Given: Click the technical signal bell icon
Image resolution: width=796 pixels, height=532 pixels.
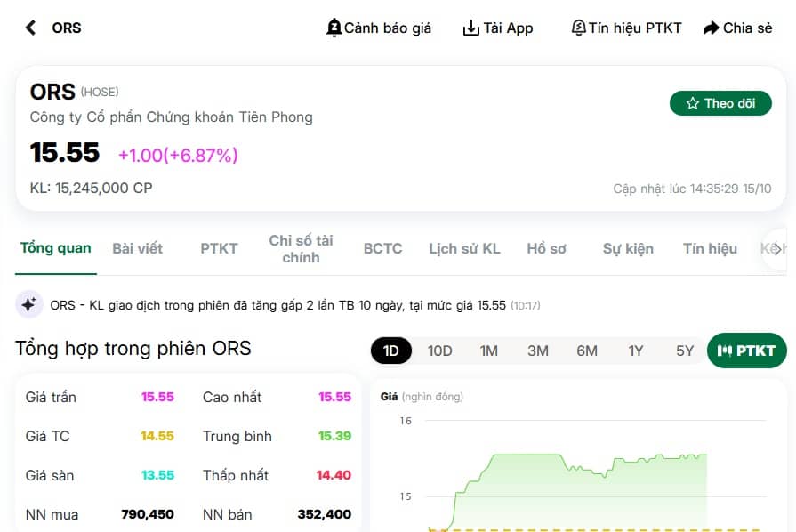Looking at the screenshot, I should [x=578, y=28].
